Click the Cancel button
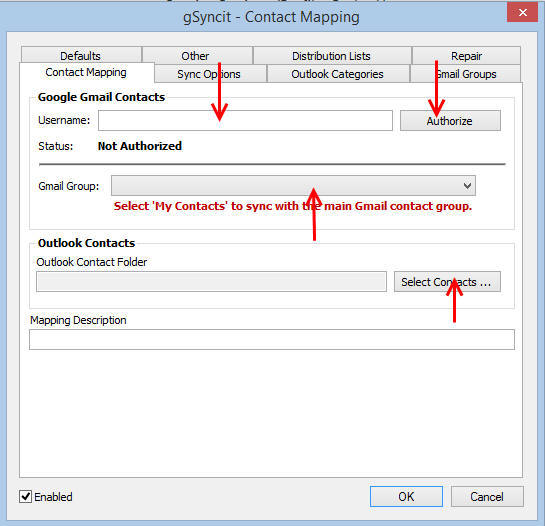 [x=487, y=496]
